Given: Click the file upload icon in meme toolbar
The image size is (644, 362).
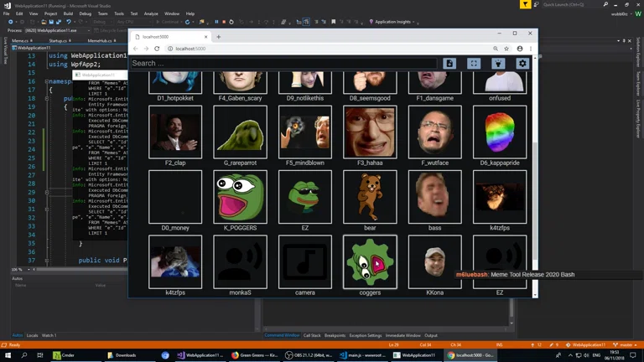Looking at the screenshot, I should click(449, 64).
